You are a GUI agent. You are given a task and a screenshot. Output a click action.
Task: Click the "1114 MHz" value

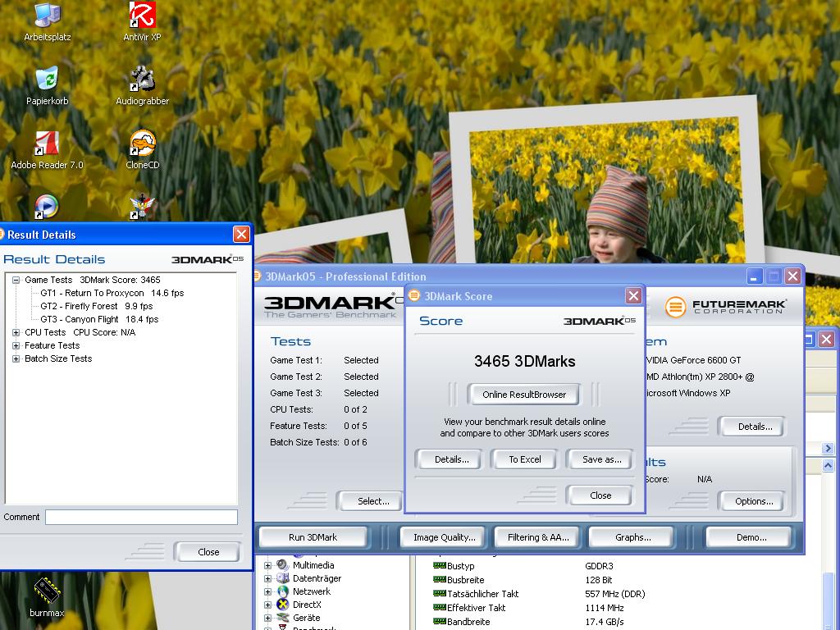pyautogui.click(x=605, y=608)
